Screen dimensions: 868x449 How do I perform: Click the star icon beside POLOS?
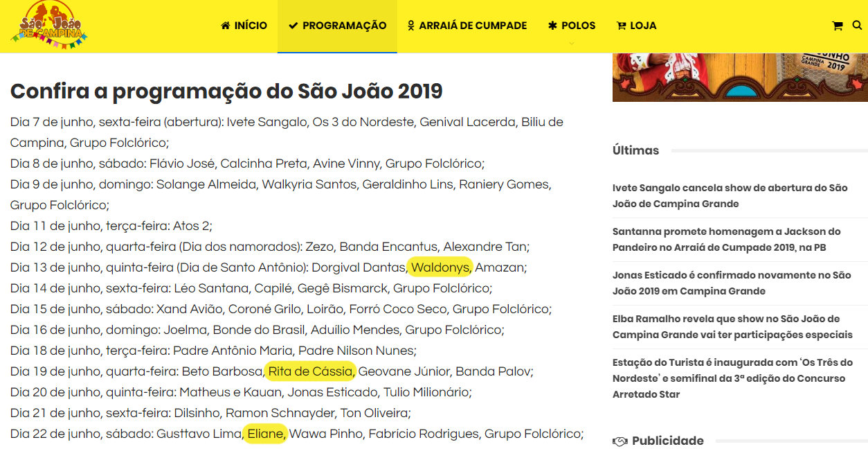(552, 26)
